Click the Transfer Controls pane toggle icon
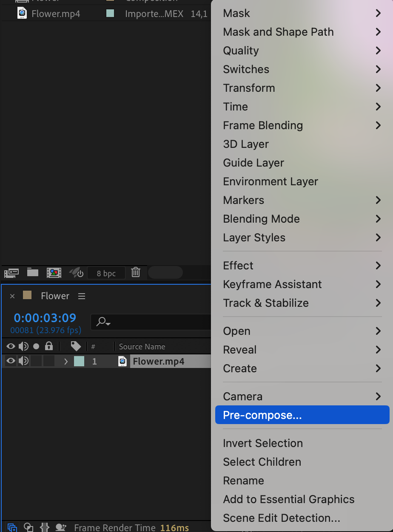The height and width of the screenshot is (532, 393). (28, 527)
